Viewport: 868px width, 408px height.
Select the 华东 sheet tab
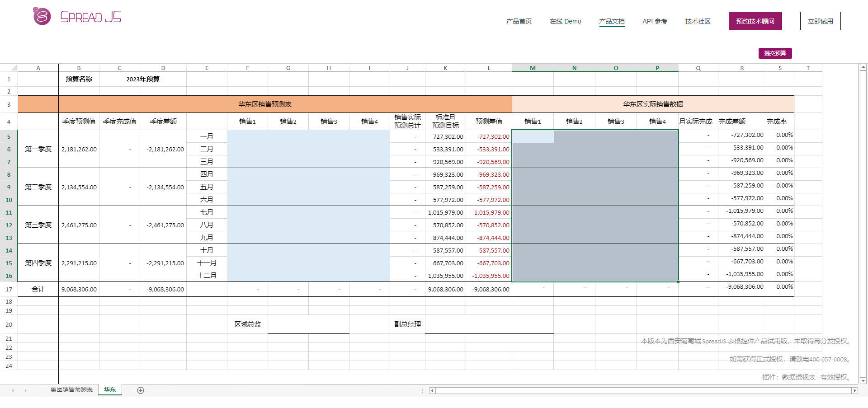click(110, 389)
